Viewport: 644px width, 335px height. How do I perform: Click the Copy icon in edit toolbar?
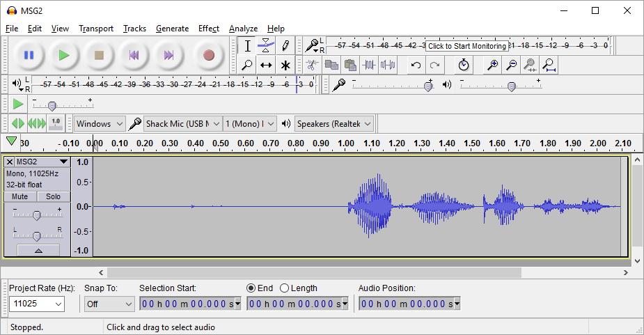(x=331, y=65)
